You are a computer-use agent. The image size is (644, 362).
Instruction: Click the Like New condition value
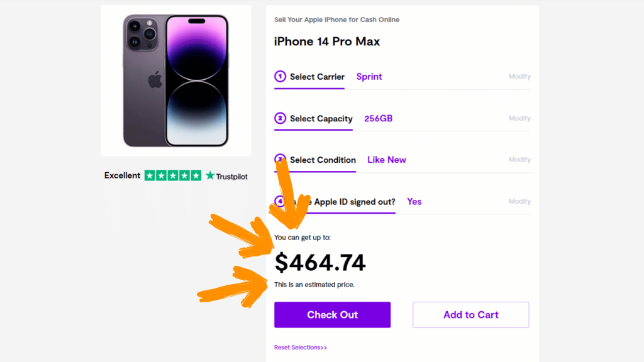[387, 160]
